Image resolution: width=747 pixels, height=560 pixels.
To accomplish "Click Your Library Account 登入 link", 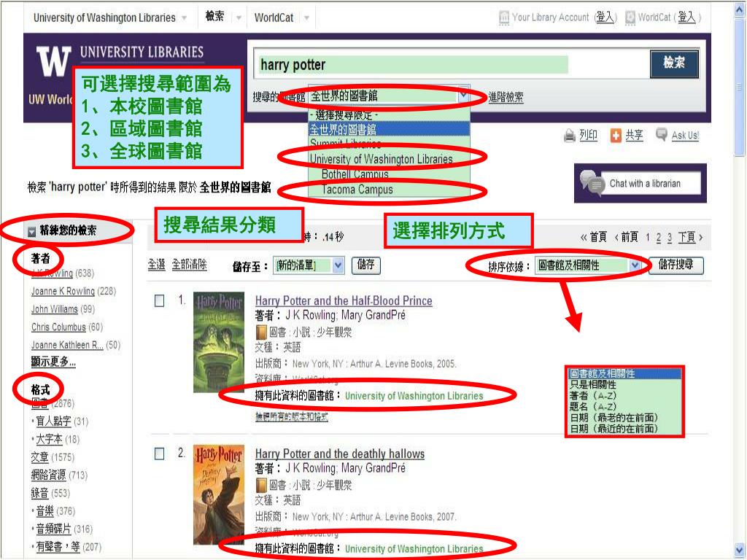I will [x=605, y=17].
